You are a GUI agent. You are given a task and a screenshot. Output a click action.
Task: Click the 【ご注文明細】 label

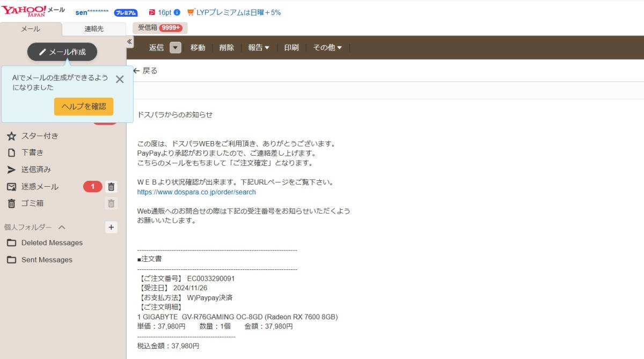(x=160, y=307)
